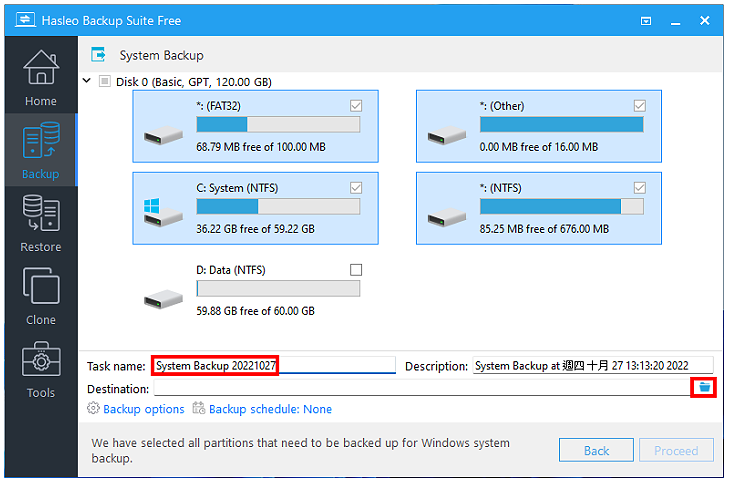Open the Clone section icon

(41, 286)
